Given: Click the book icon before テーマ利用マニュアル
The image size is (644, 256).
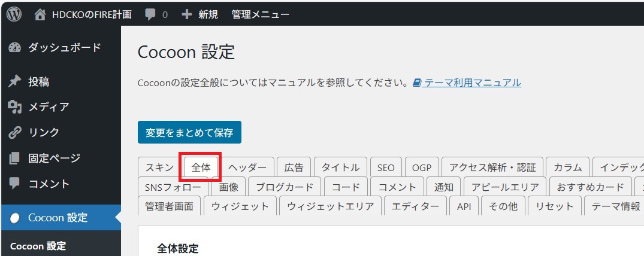Looking at the screenshot, I should [417, 83].
